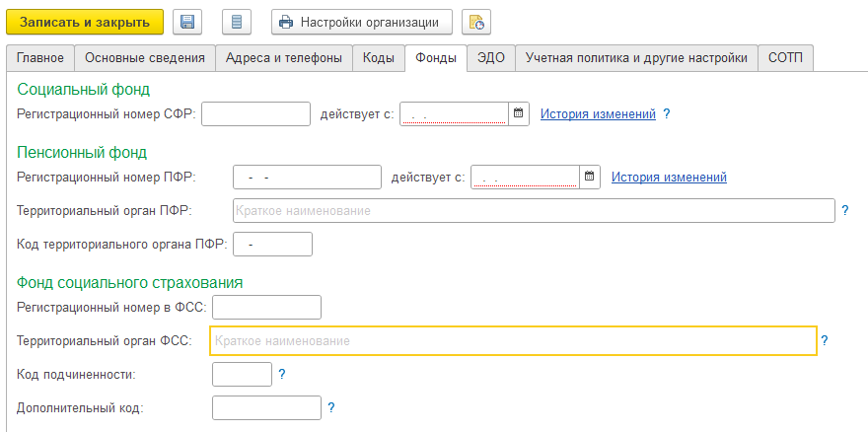Image resolution: width=868 pixels, height=432 pixels.
Task: Open История изменений link for СФР
Action: (598, 114)
